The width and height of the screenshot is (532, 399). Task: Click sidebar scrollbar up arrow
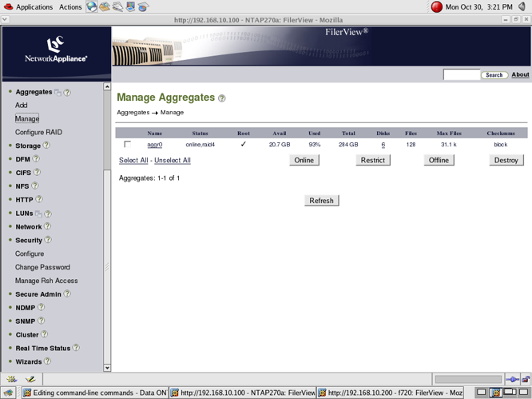[x=107, y=86]
